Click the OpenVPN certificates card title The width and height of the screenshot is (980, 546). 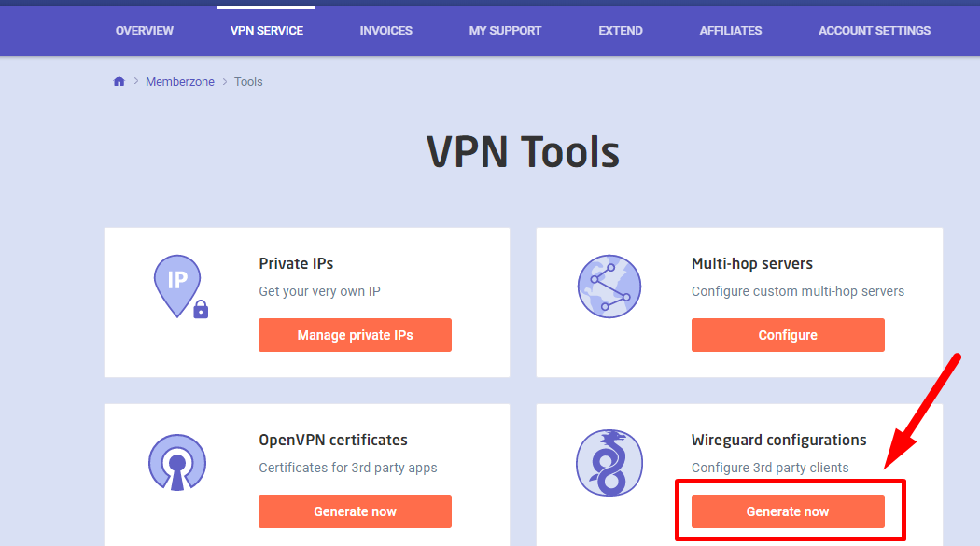tap(333, 440)
